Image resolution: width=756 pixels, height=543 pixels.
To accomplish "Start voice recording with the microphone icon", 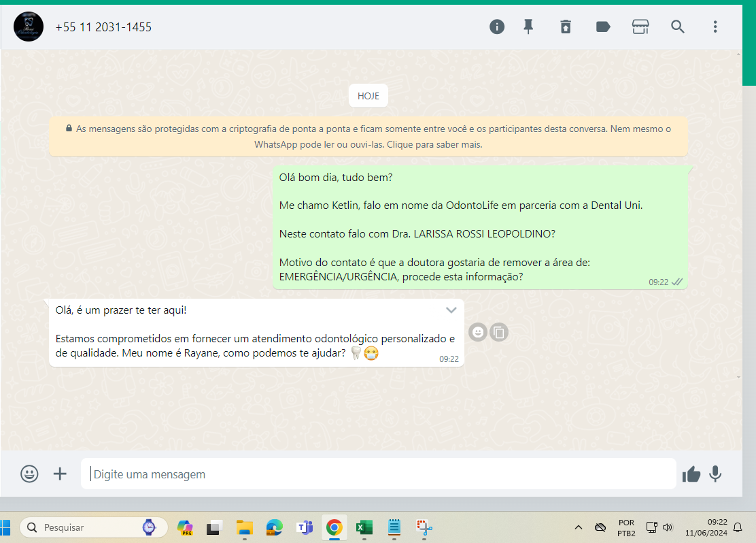I will (715, 474).
